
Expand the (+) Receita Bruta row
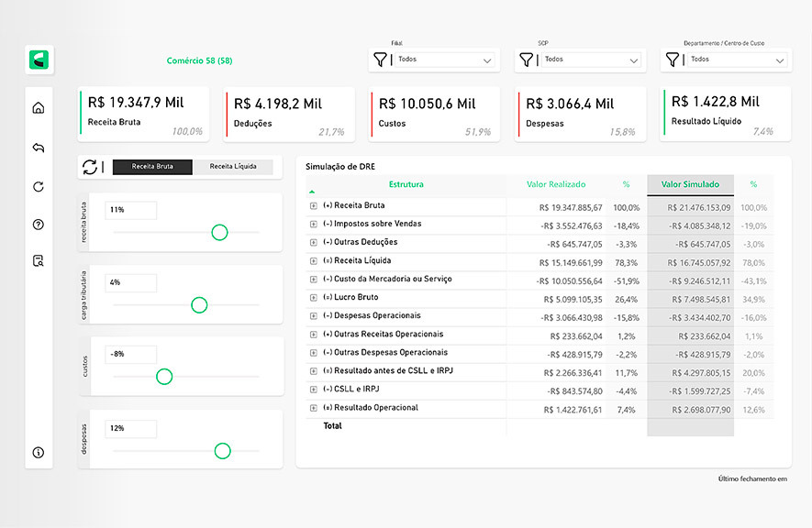coord(314,206)
